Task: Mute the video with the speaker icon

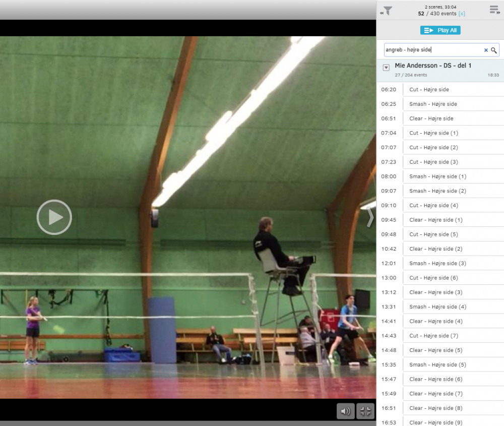Action: 346,411
